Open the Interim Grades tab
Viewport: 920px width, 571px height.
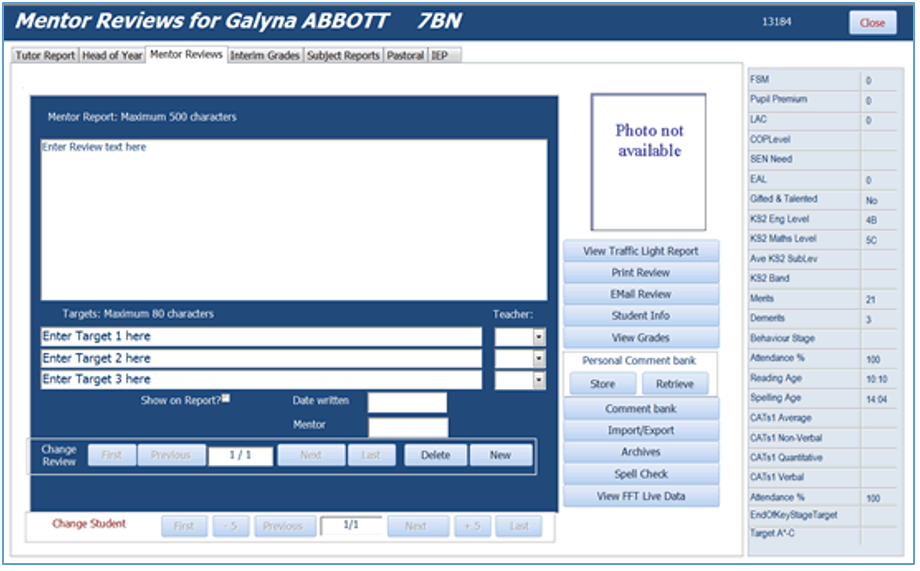click(265, 55)
